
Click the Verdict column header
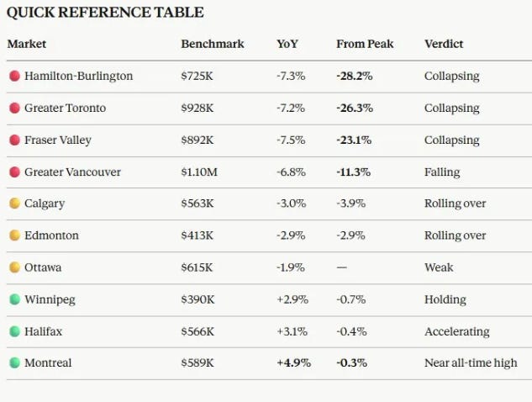point(444,44)
